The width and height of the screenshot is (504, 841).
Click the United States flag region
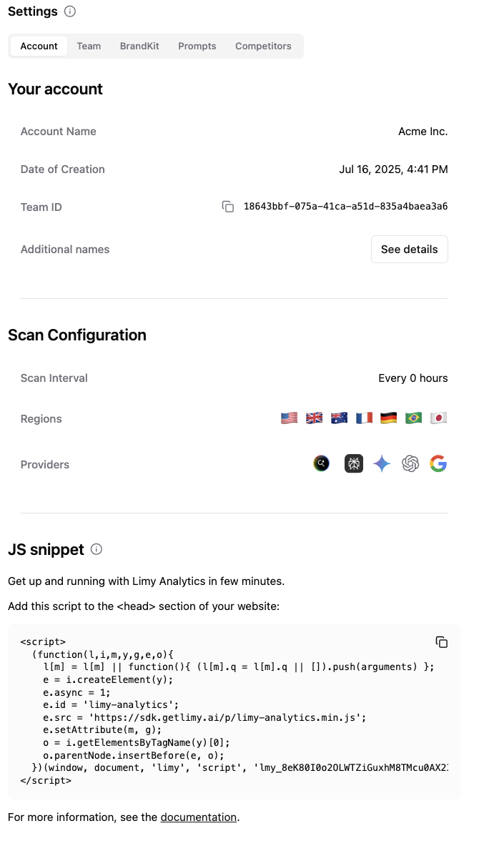289,418
